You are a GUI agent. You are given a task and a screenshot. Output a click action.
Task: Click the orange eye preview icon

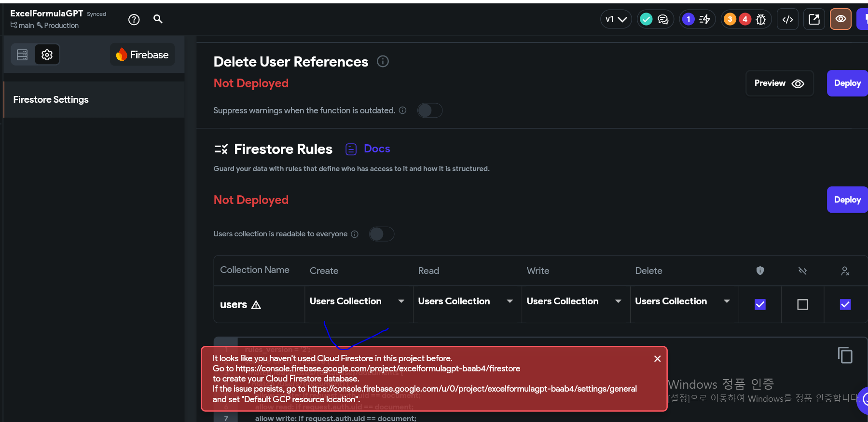840,19
